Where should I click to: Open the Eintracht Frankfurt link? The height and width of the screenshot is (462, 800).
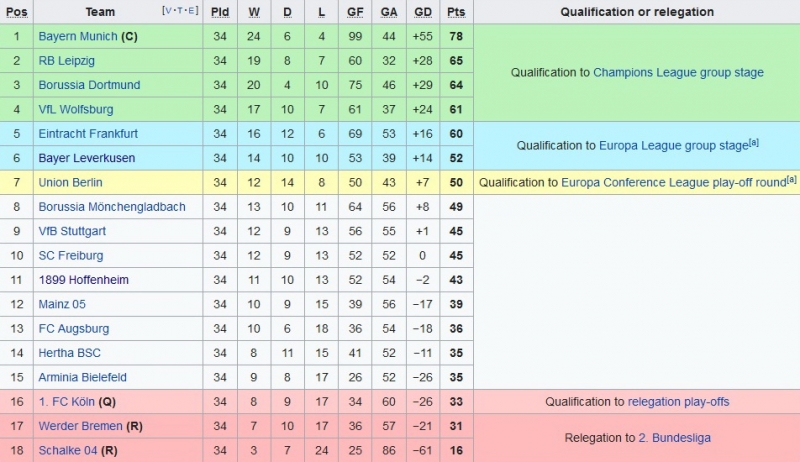pyautogui.click(x=88, y=133)
